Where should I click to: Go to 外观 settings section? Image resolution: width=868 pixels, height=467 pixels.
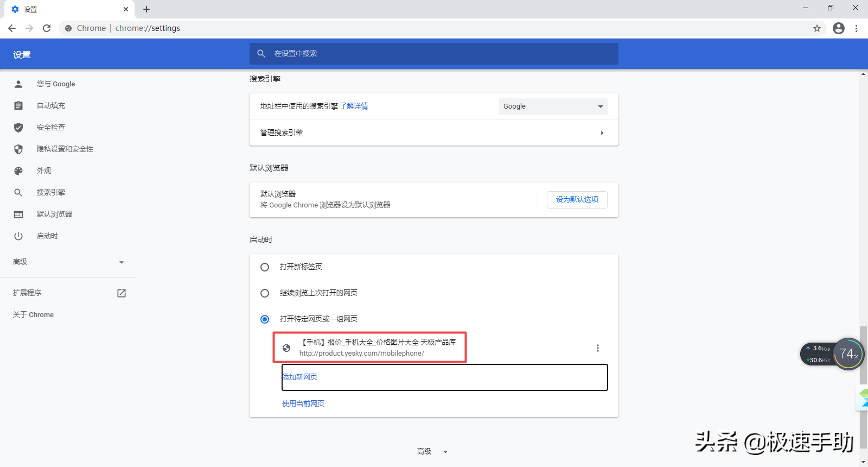(44, 171)
